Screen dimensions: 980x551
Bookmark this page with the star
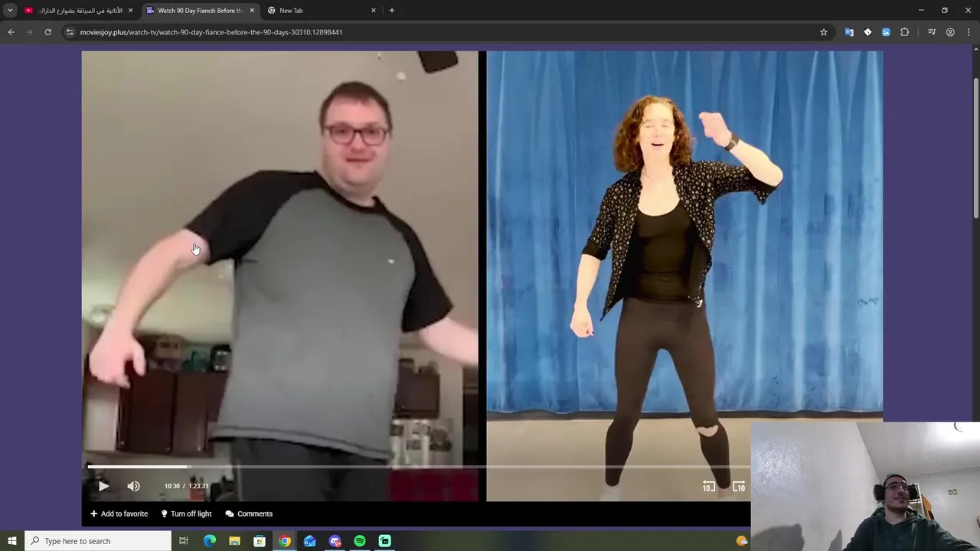click(824, 32)
